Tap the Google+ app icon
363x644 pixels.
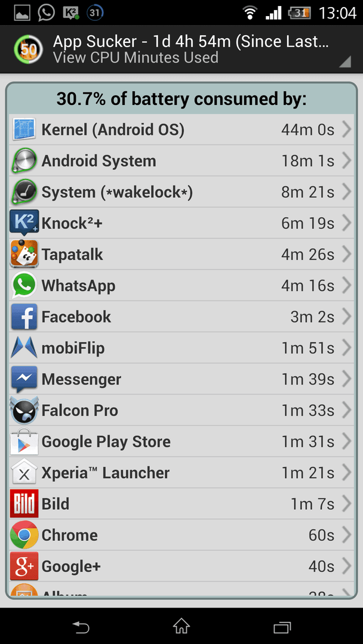pyautogui.click(x=24, y=566)
